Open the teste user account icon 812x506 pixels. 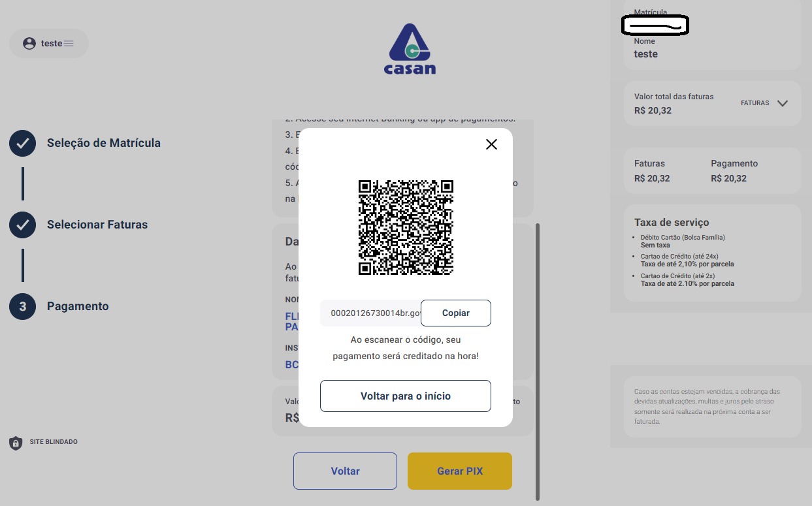29,43
